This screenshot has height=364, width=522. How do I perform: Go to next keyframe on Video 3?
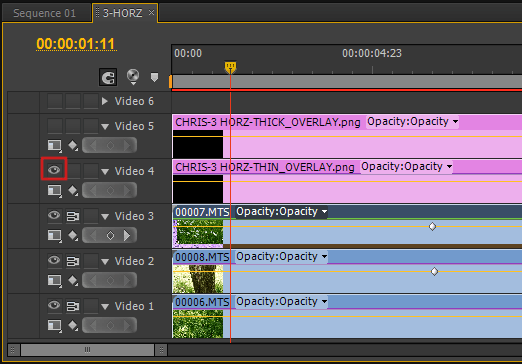coord(127,235)
